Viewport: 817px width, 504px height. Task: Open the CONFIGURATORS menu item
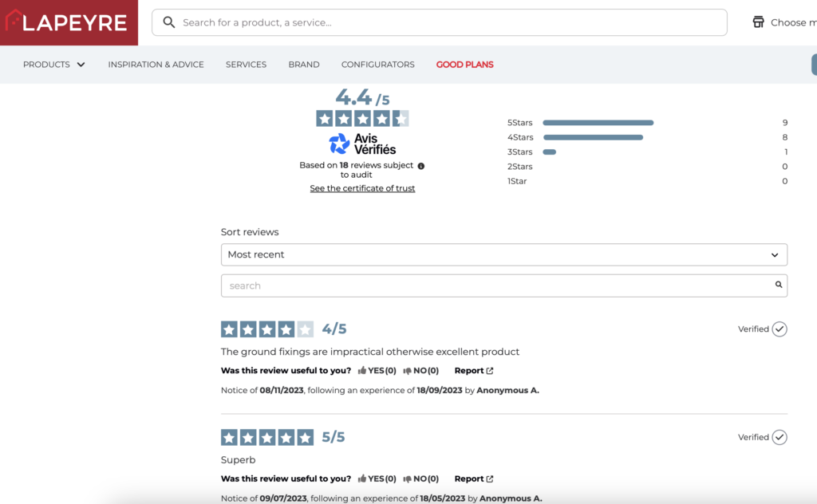tap(377, 65)
